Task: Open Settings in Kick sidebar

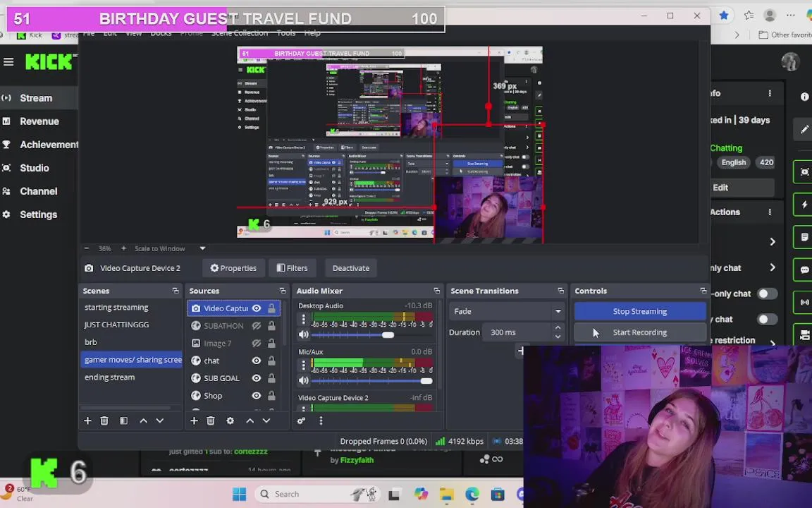Action: (39, 214)
